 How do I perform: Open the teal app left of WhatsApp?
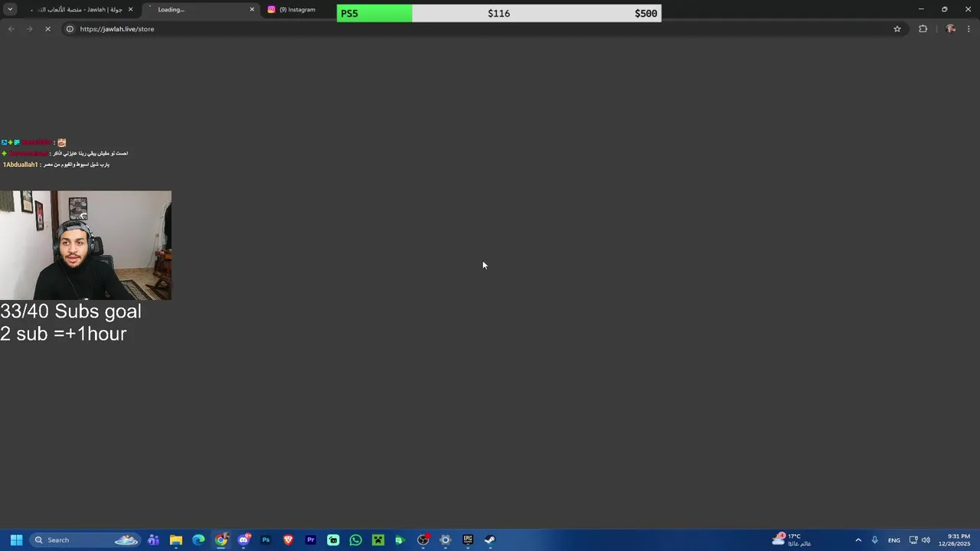[333, 540]
